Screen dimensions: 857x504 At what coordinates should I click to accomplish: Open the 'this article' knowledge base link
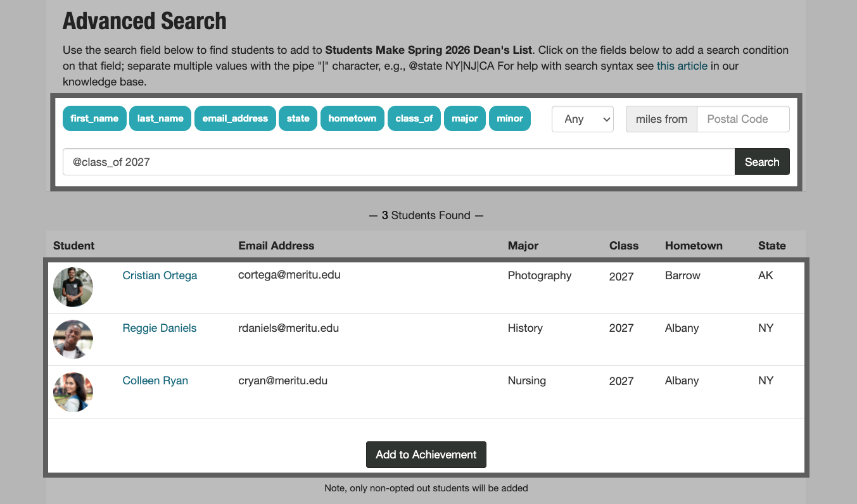pos(682,65)
